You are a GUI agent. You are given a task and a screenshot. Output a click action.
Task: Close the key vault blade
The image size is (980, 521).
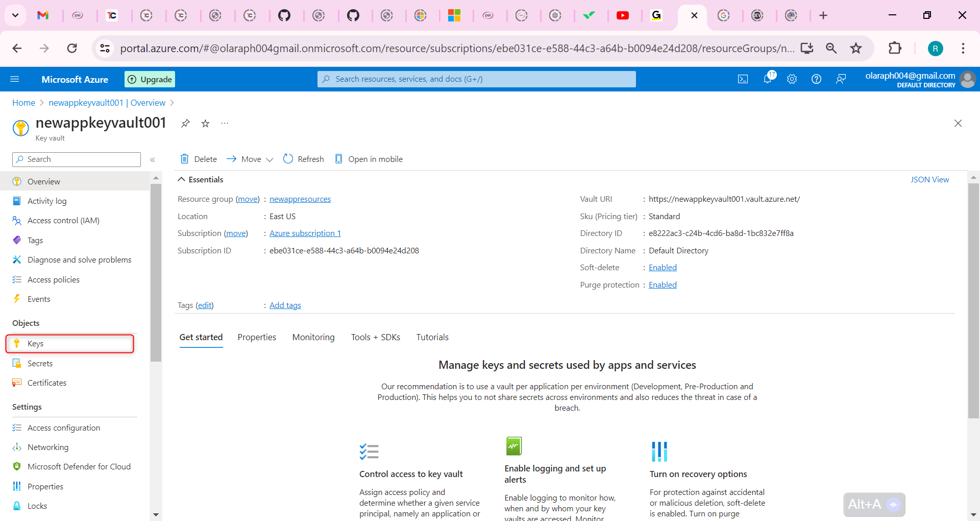958,123
